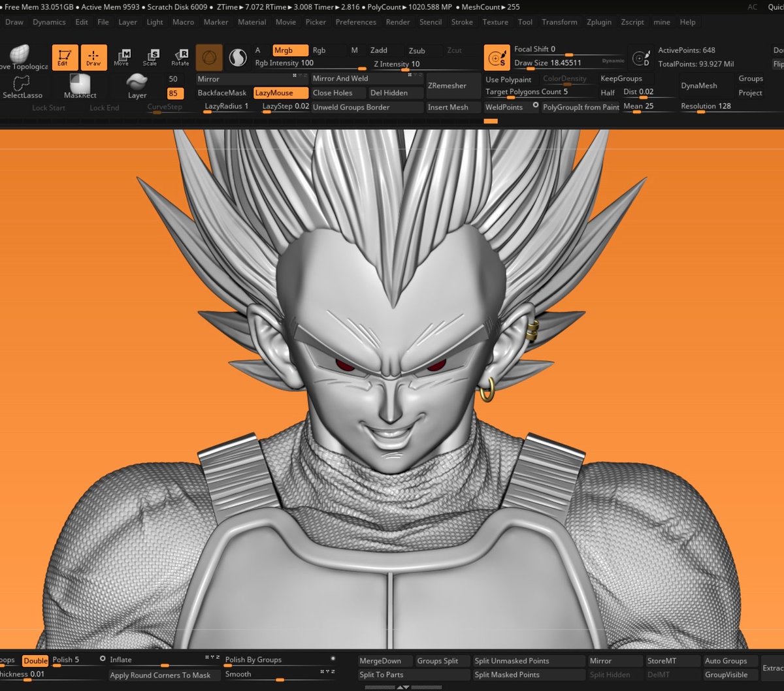Switch to the Rotate tool

(x=180, y=57)
